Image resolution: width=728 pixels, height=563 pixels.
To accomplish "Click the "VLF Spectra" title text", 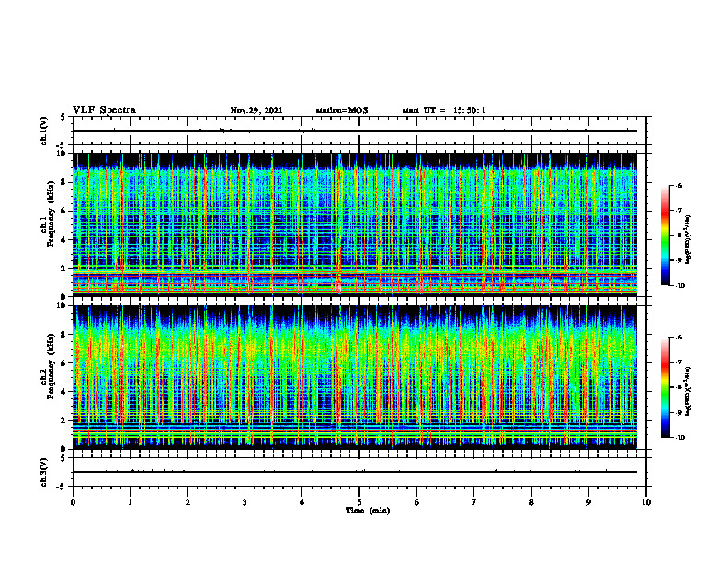I will (x=104, y=110).
